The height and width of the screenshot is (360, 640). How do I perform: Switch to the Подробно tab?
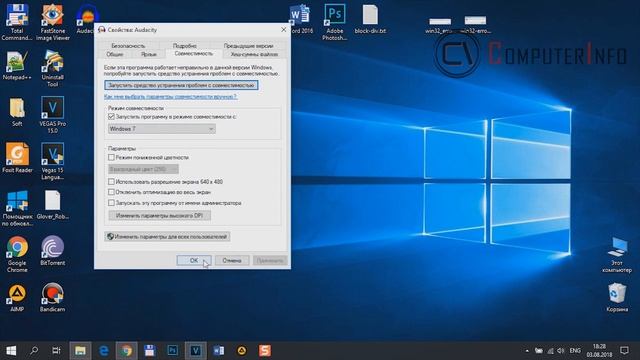(184, 46)
